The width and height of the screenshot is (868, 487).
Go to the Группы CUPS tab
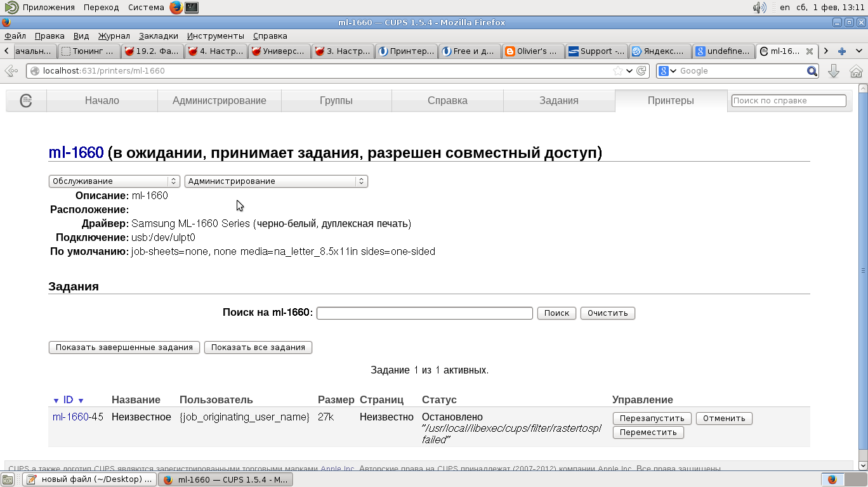(x=336, y=101)
